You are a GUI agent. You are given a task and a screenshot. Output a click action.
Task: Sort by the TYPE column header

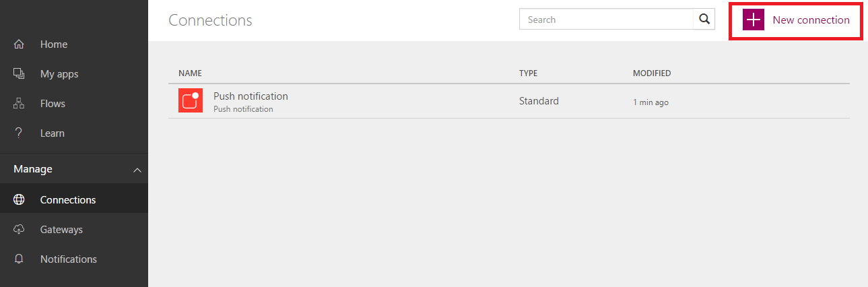tap(528, 73)
